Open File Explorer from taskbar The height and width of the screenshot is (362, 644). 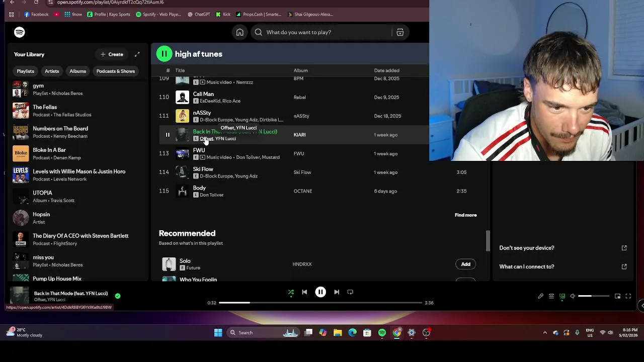[x=338, y=333]
